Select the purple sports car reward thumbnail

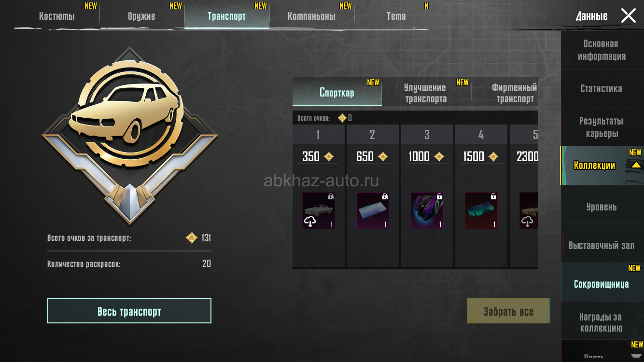[427, 210]
